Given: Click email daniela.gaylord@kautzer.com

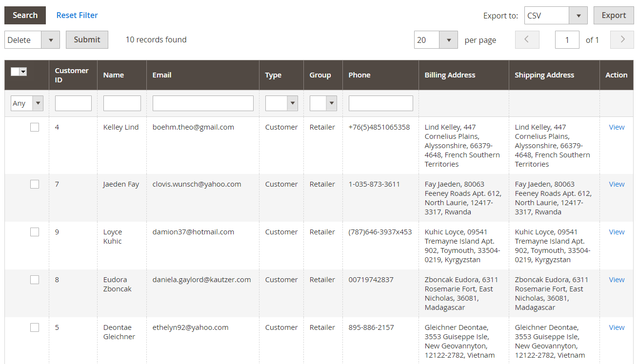Looking at the screenshot, I should [x=201, y=280].
